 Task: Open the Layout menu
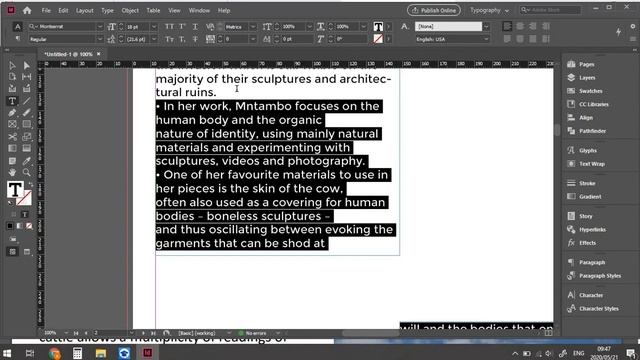[84, 10]
